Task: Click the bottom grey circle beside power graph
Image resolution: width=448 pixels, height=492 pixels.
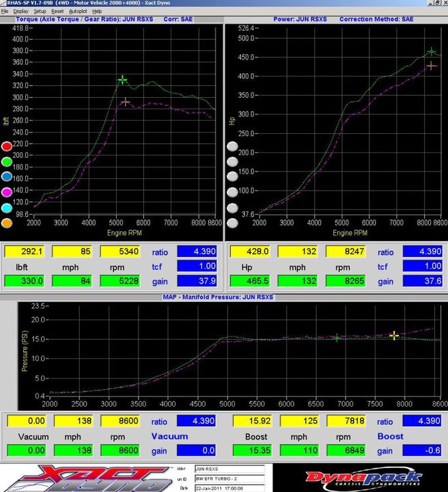Action: (x=233, y=223)
